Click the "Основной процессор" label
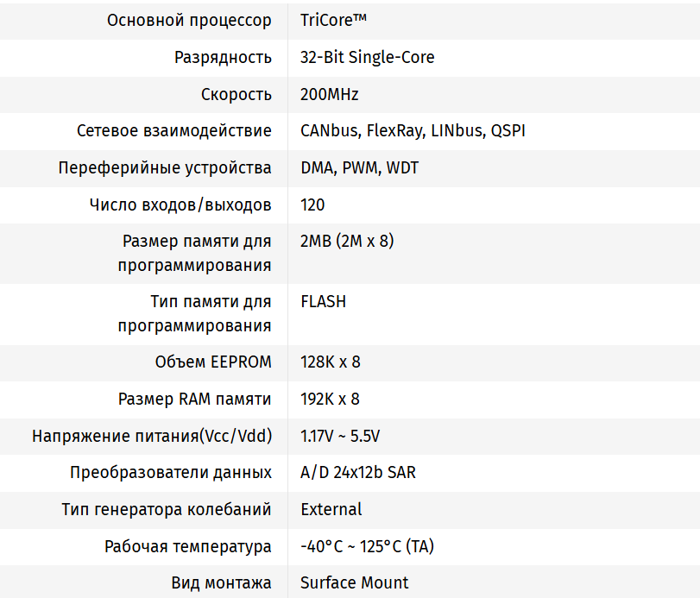Viewport: 700px width, 598px height. [189, 20]
